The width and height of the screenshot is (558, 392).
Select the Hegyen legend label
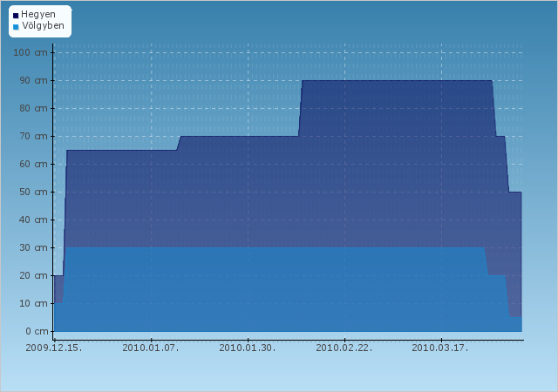click(x=38, y=15)
